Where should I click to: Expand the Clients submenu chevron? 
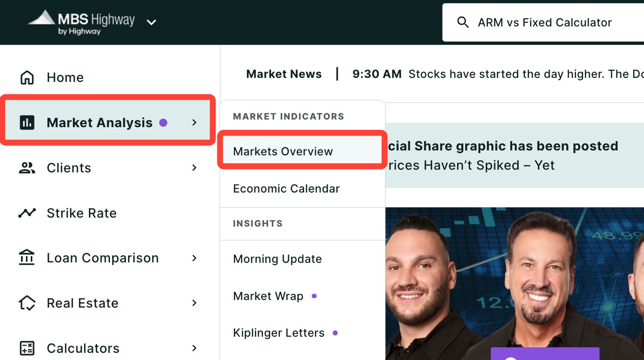(194, 167)
